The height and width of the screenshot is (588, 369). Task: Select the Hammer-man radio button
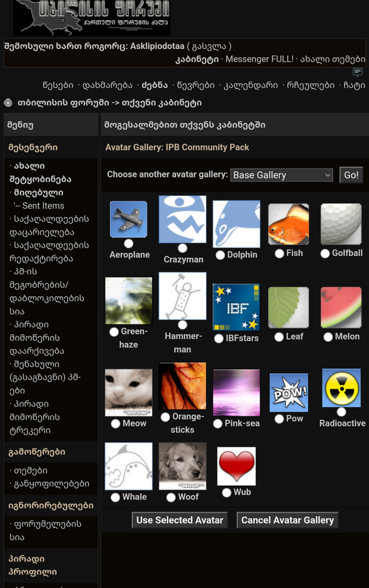pyautogui.click(x=182, y=325)
